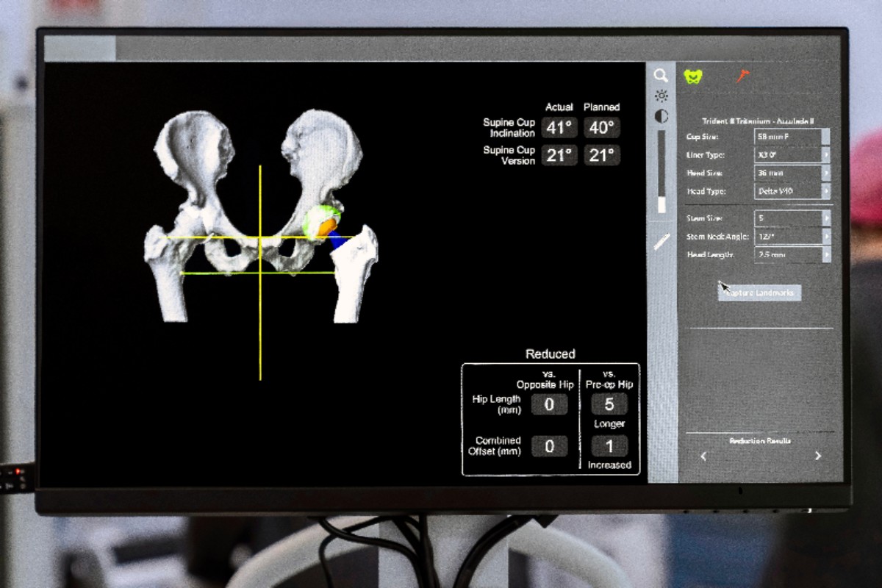Click the Actual cup inclination 41° value

click(x=559, y=128)
